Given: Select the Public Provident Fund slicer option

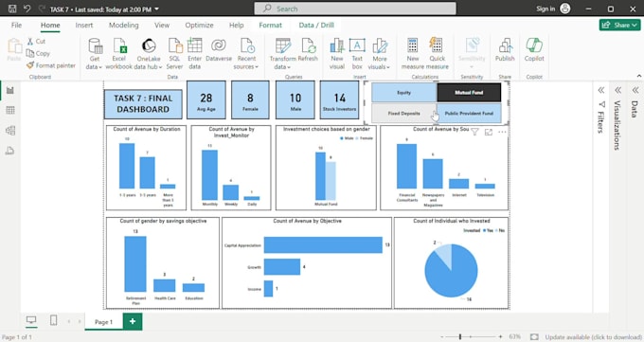Looking at the screenshot, I should pyautogui.click(x=469, y=113).
